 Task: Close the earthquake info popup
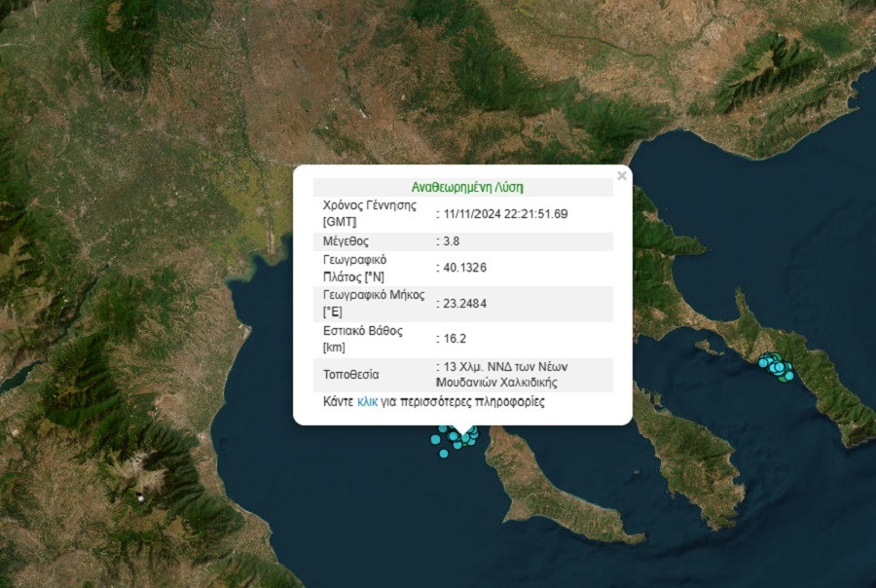click(x=621, y=176)
